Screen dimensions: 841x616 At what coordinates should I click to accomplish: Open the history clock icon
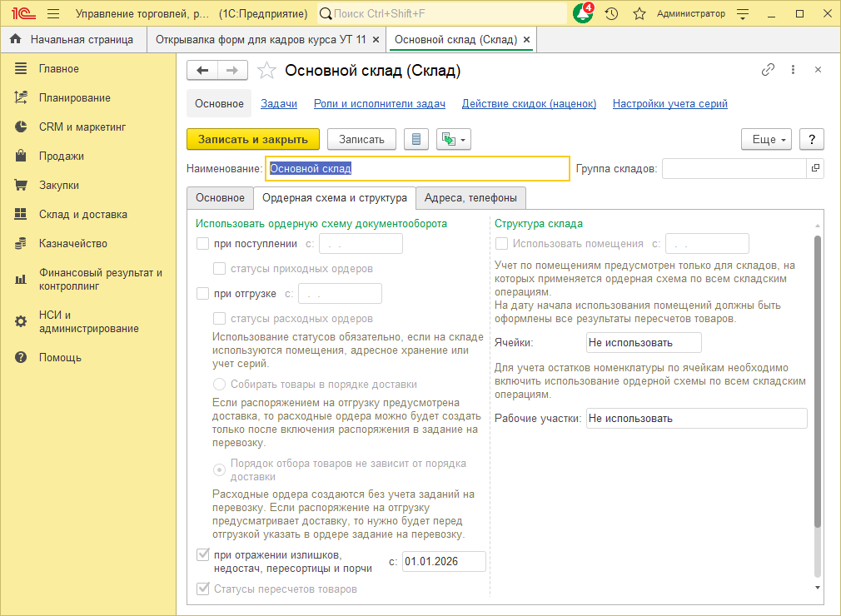611,14
